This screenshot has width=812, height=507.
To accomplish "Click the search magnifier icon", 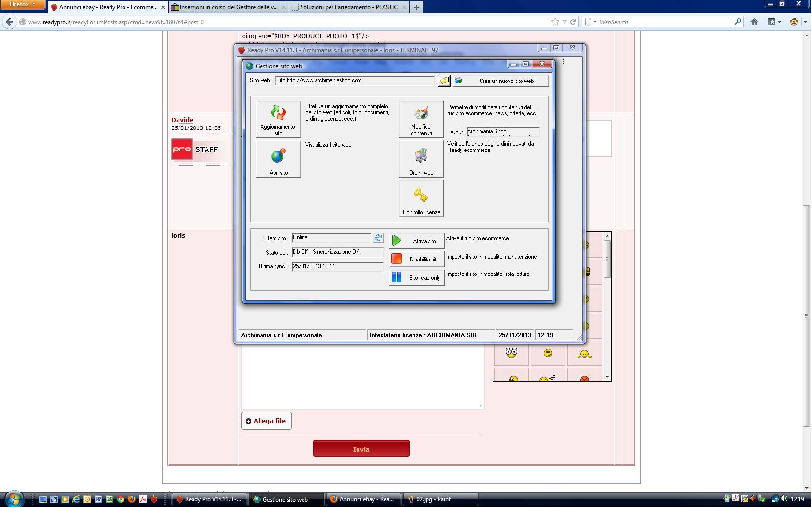I will tap(738, 22).
